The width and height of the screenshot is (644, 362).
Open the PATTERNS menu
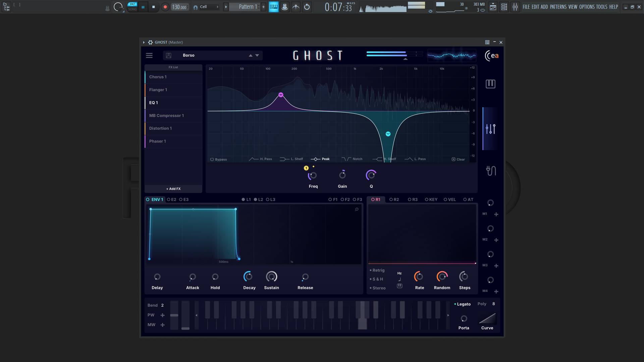pyautogui.click(x=558, y=7)
